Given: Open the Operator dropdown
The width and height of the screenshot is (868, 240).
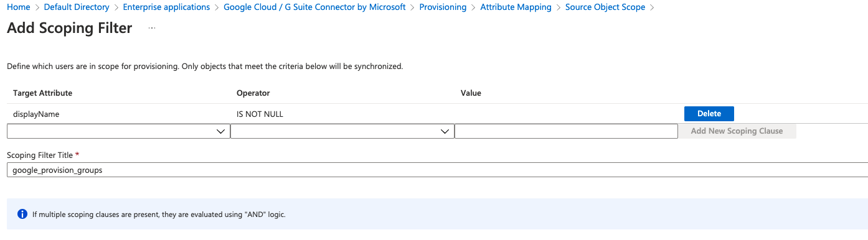Looking at the screenshot, I should coord(342,131).
